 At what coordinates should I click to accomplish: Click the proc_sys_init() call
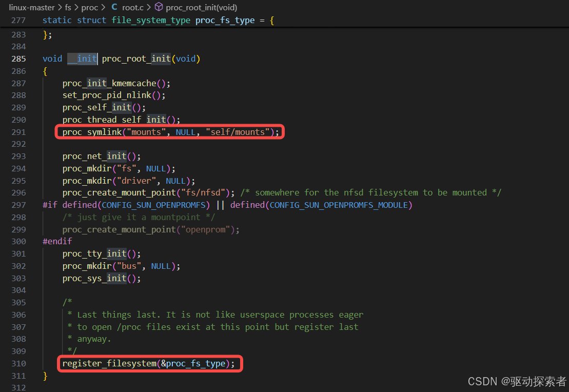pyautogui.click(x=102, y=279)
